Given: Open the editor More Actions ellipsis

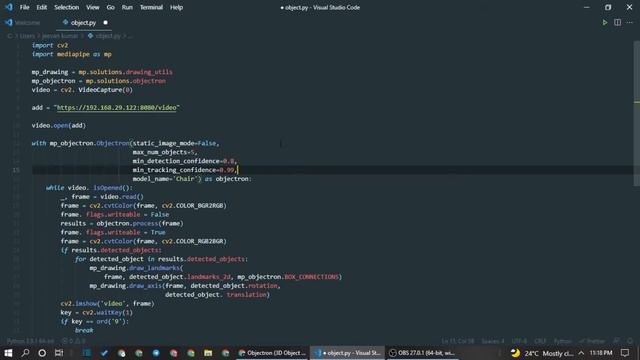Looking at the screenshot, I should coord(630,22).
